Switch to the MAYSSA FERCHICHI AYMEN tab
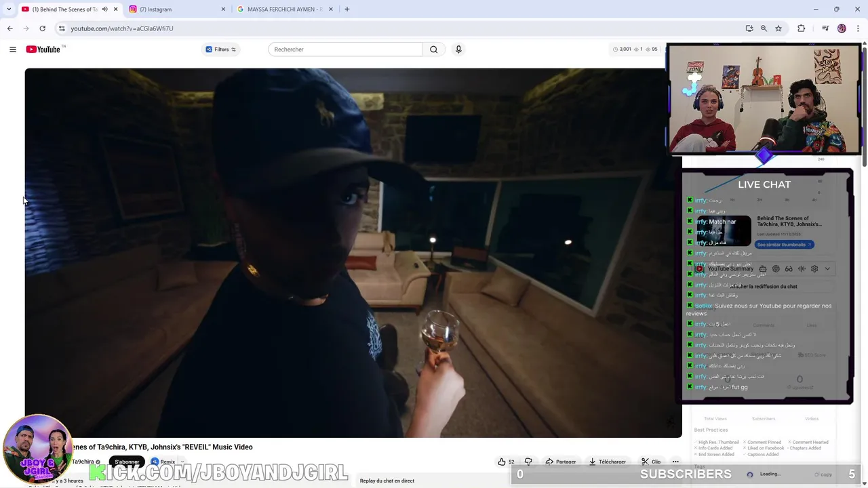This screenshot has width=868, height=488. (285, 9)
